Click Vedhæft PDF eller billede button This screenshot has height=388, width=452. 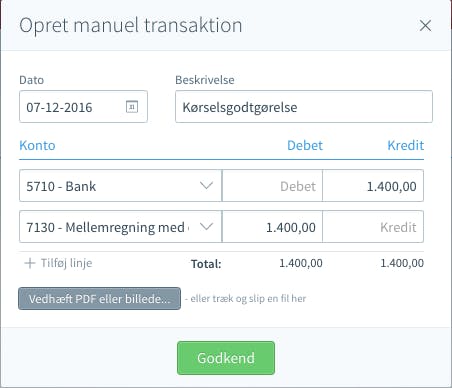99,299
